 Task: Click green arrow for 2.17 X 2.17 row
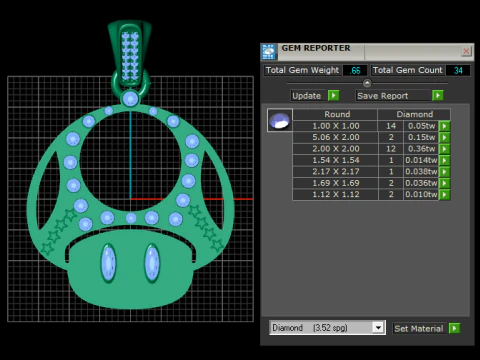click(x=444, y=172)
